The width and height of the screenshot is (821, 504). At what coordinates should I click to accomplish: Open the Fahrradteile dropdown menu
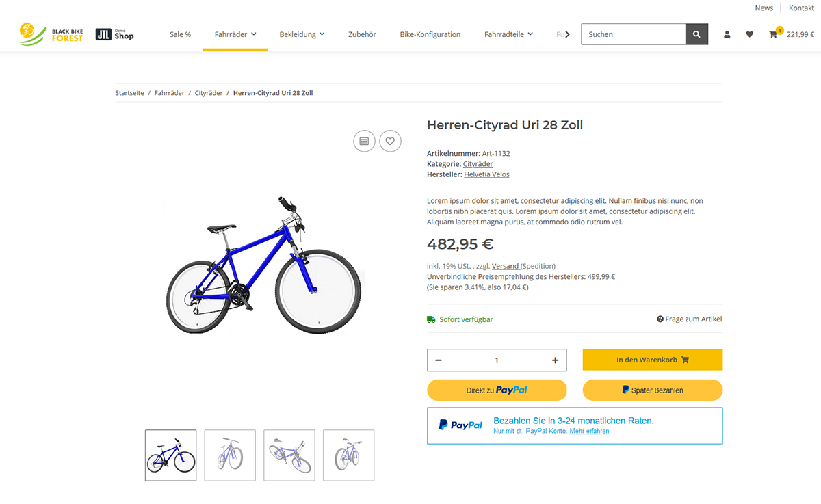coord(508,34)
